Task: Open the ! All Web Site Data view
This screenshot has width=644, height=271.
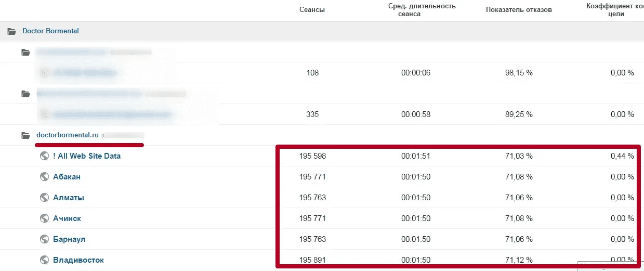Action: click(x=87, y=156)
